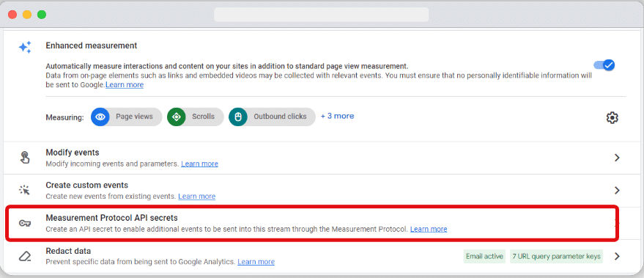This screenshot has width=644, height=278.
Task: Select the Scrolls chip
Action: coord(196,117)
